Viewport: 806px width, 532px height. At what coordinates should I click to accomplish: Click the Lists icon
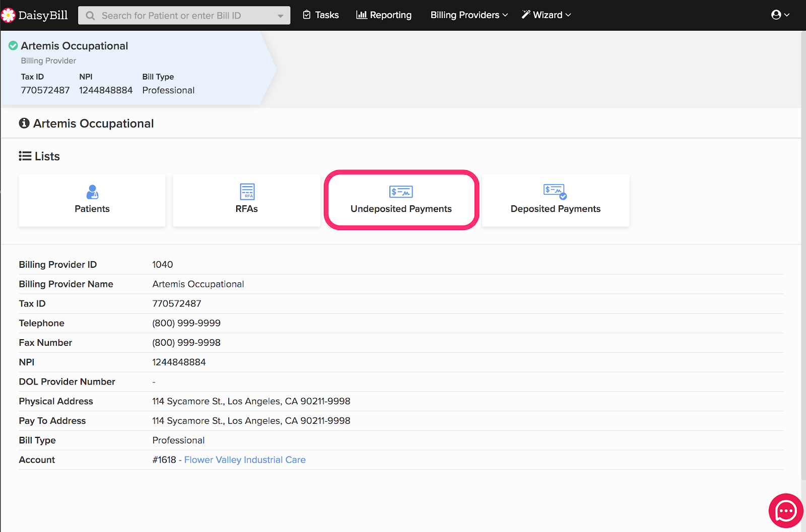(25, 156)
